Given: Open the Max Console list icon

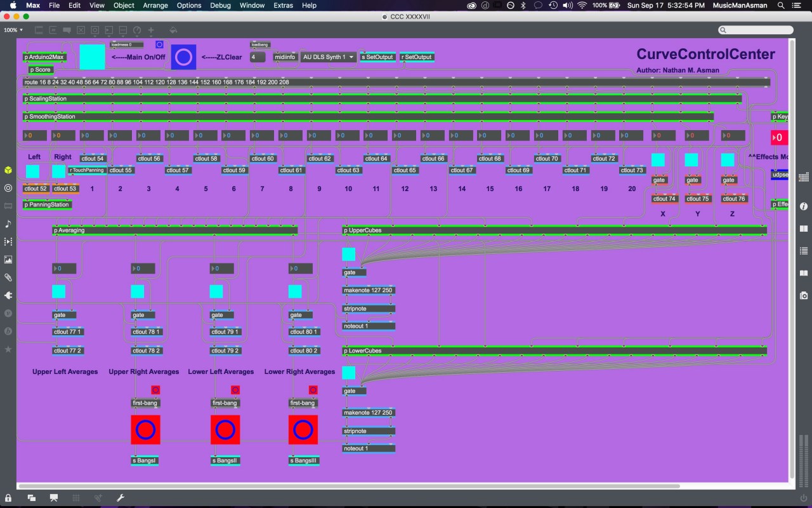Looking at the screenshot, I should (x=804, y=251).
